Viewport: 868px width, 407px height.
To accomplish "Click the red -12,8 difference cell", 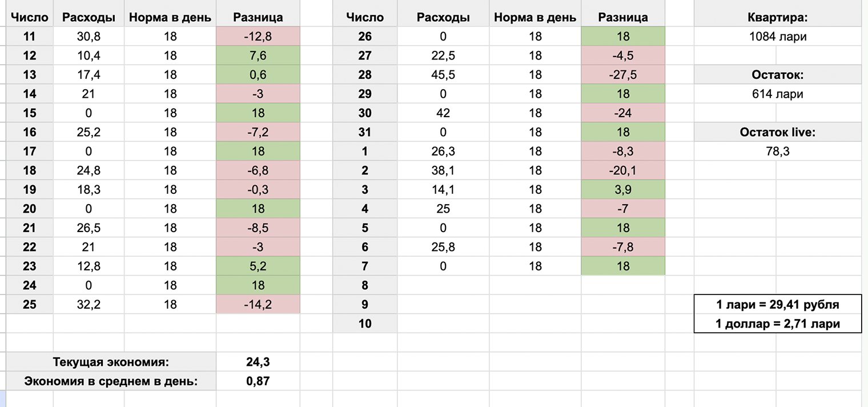I will click(x=258, y=37).
